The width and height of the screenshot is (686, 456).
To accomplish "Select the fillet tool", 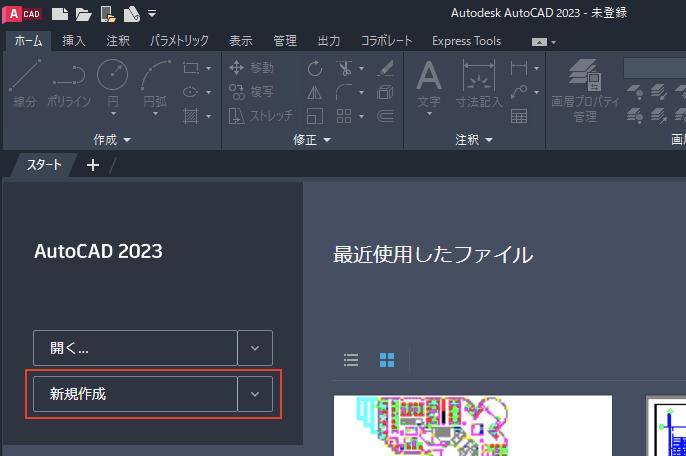I will coord(344,92).
